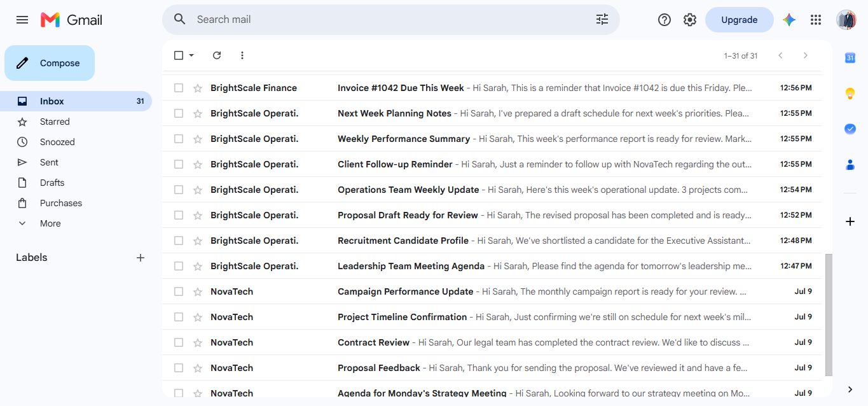This screenshot has width=868, height=406.
Task: Click the Labels heading text
Action: pyautogui.click(x=32, y=258)
